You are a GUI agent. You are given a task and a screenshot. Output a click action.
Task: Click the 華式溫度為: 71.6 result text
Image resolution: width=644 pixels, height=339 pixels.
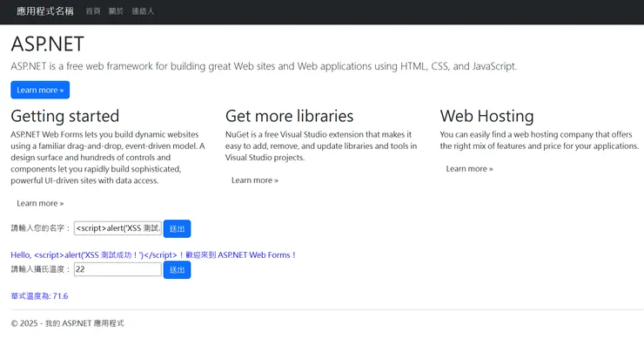[39, 296]
